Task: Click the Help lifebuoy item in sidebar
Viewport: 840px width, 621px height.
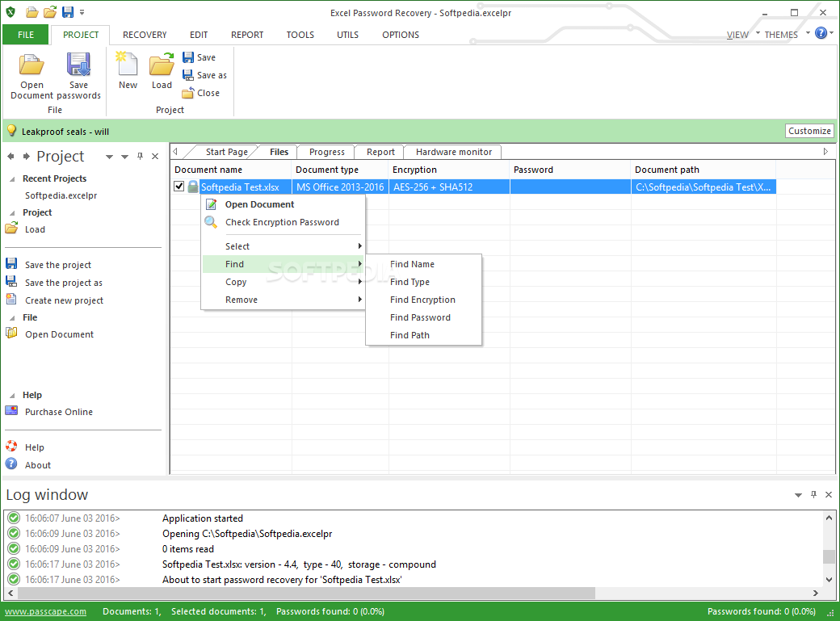Action: coord(25,447)
